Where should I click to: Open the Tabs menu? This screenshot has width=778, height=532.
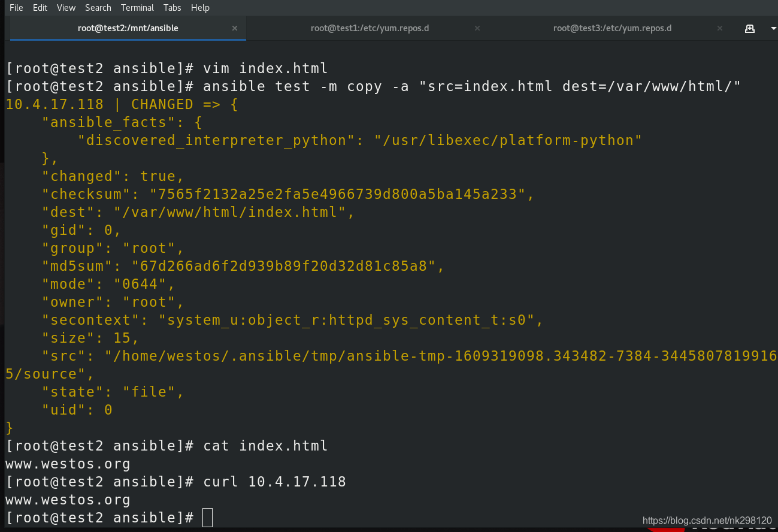(x=172, y=8)
